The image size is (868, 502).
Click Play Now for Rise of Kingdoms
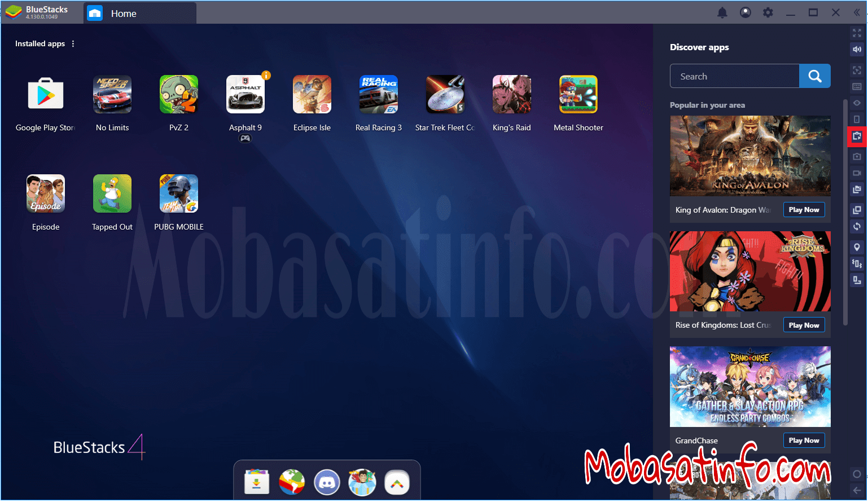(804, 325)
